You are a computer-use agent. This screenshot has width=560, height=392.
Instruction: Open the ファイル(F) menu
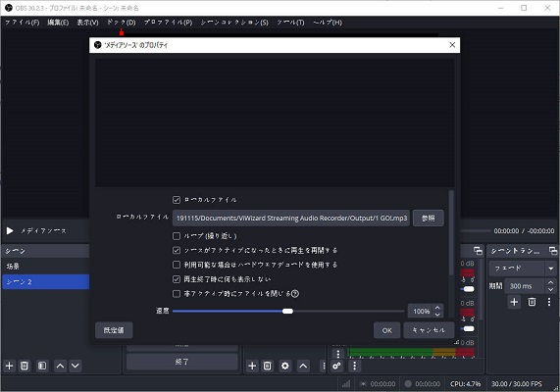pyautogui.click(x=23, y=23)
